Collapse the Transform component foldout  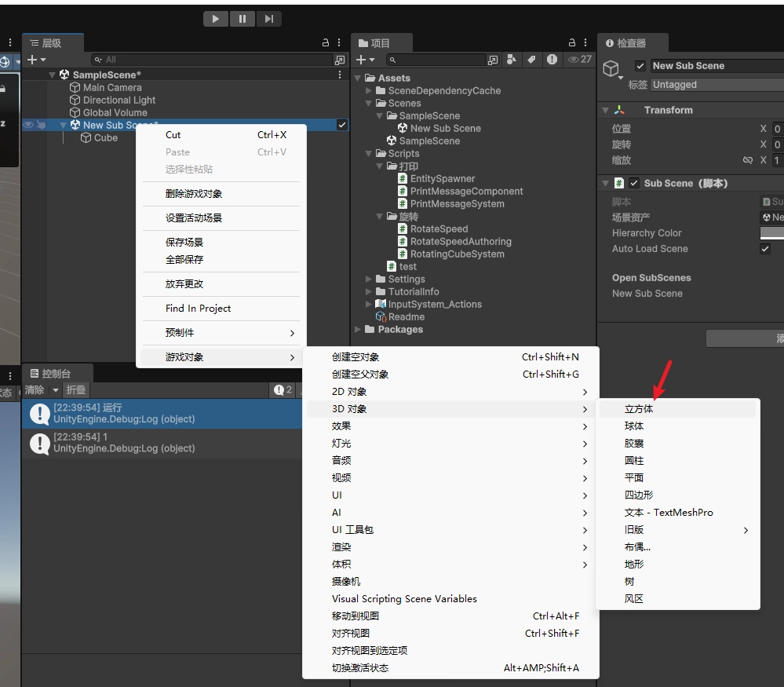[x=606, y=110]
